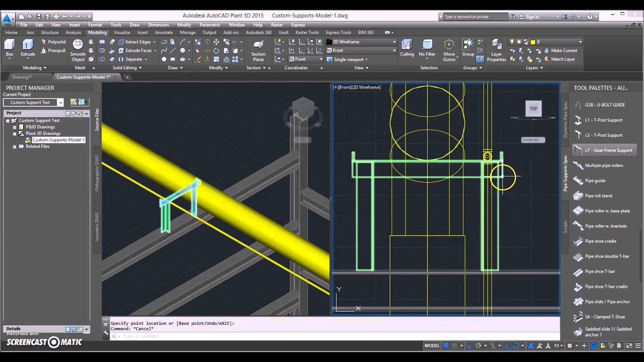The height and width of the screenshot is (362, 644).
Task: Open the Parametric menu
Action: click(210, 25)
